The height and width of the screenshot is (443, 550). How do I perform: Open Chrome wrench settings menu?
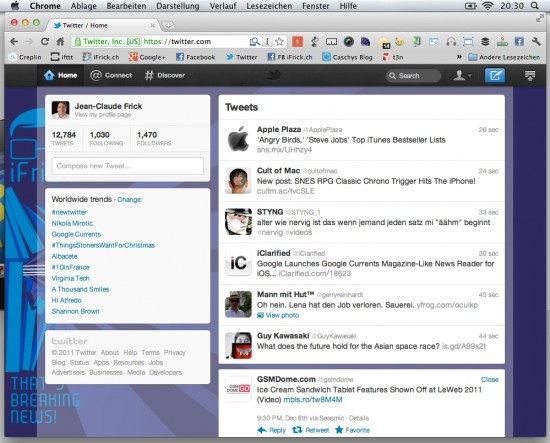click(536, 41)
